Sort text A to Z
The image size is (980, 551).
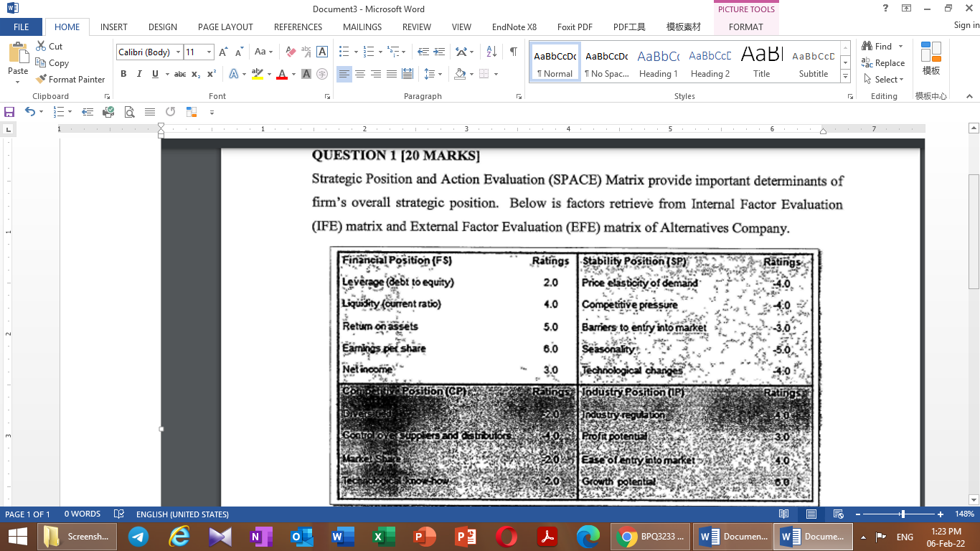(491, 52)
